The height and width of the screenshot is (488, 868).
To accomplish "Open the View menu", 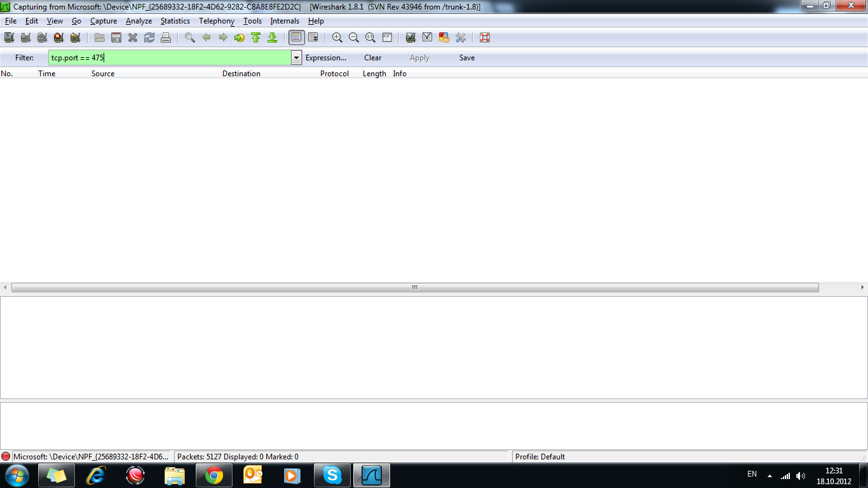I will [55, 21].
